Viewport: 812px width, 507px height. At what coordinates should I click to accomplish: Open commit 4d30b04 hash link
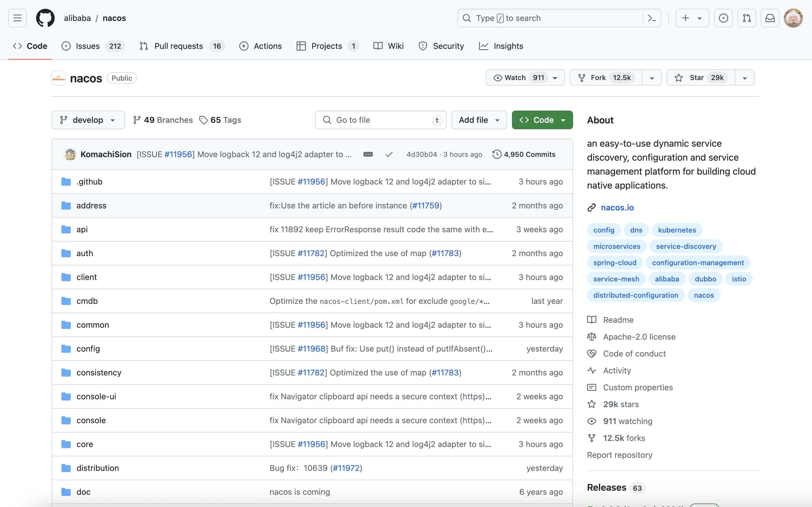click(421, 154)
